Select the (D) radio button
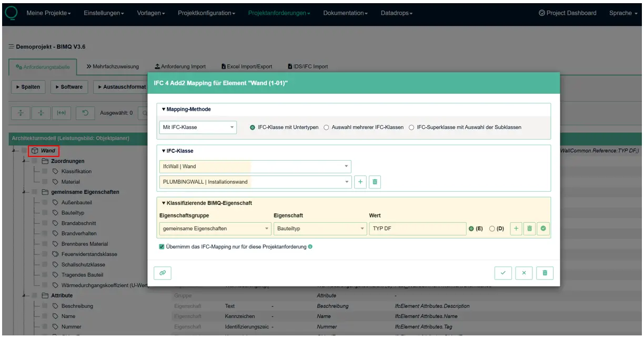The width and height of the screenshot is (644, 337). [x=492, y=229]
